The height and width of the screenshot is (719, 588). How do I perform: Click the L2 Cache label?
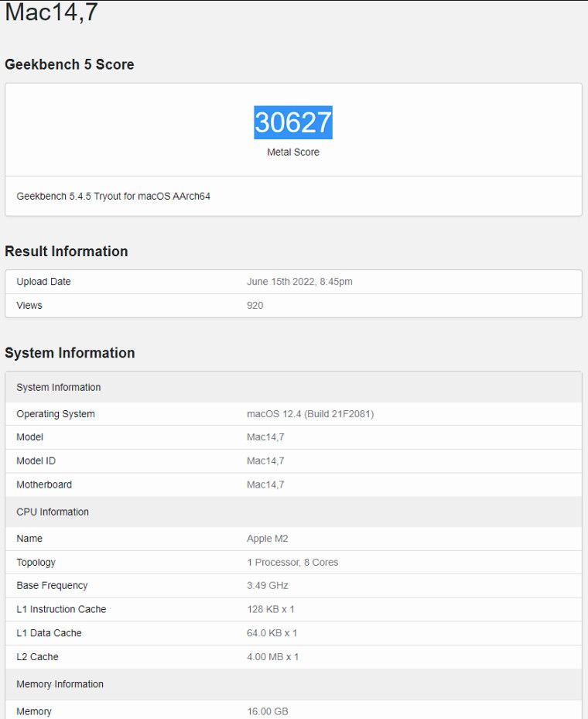(38, 657)
